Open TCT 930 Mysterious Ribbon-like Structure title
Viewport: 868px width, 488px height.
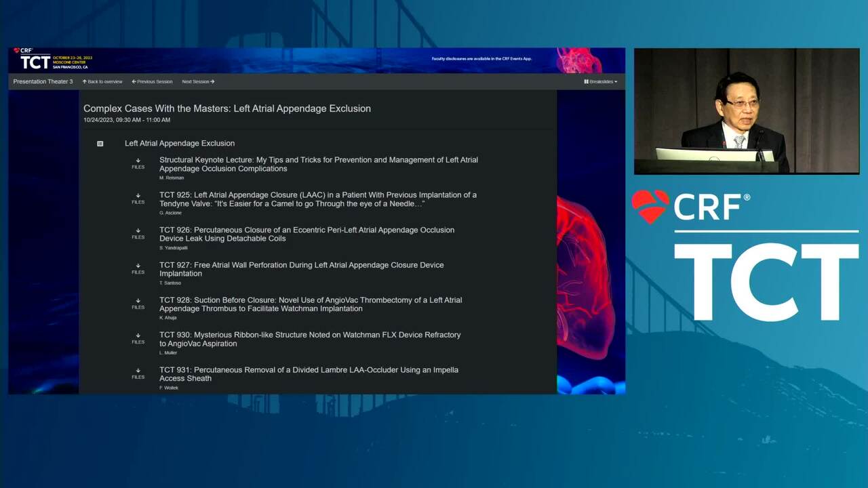[x=310, y=339]
